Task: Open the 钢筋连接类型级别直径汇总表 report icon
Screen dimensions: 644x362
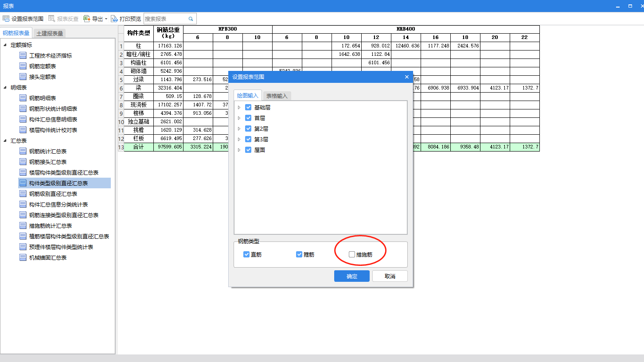Action: point(23,215)
